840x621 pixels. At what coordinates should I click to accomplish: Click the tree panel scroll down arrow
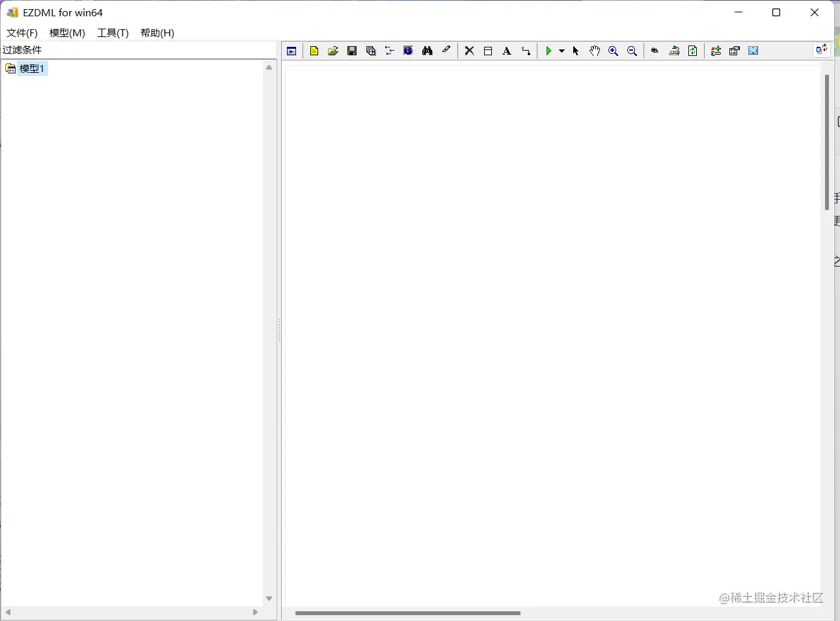point(269,599)
